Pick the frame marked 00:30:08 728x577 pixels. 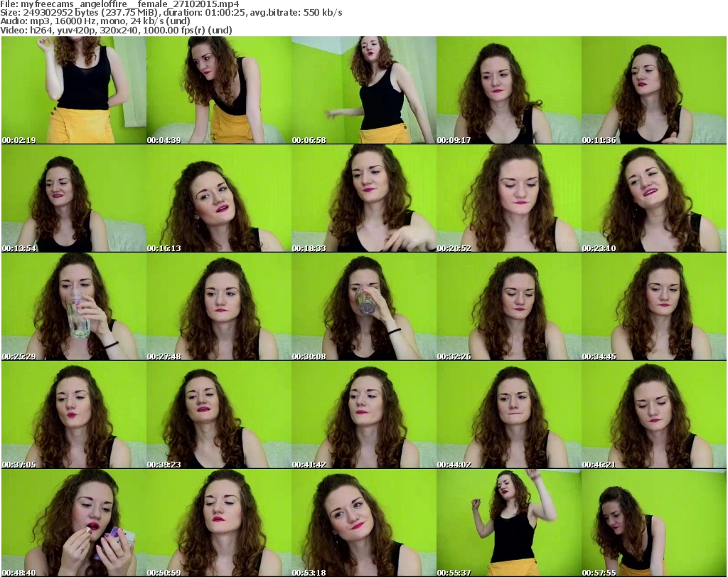(363, 307)
